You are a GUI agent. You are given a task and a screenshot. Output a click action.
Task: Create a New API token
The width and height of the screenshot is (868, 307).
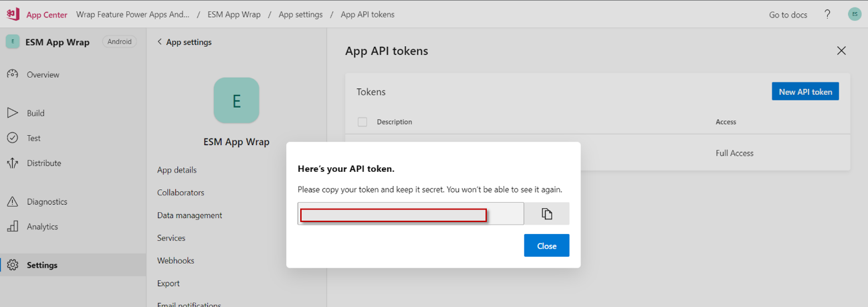pos(805,92)
